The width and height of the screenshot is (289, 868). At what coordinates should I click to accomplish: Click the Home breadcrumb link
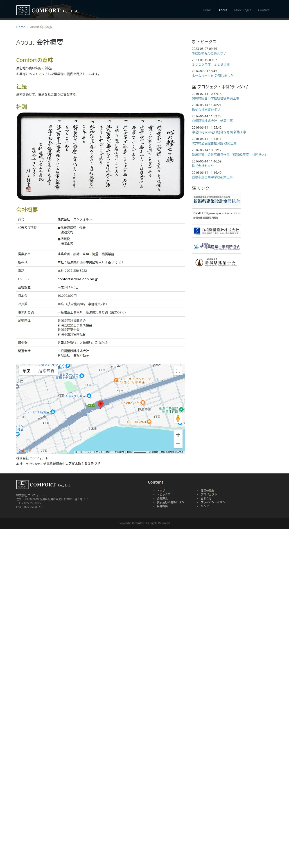pyautogui.click(x=20, y=27)
